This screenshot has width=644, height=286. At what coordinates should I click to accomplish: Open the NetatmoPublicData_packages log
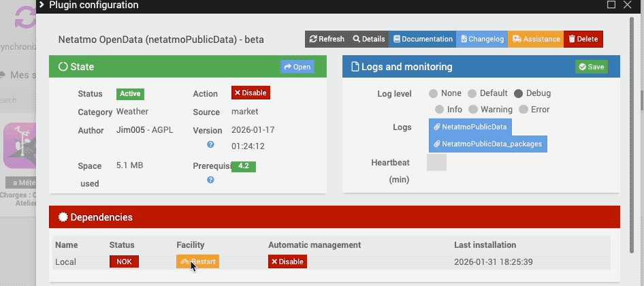(488, 144)
